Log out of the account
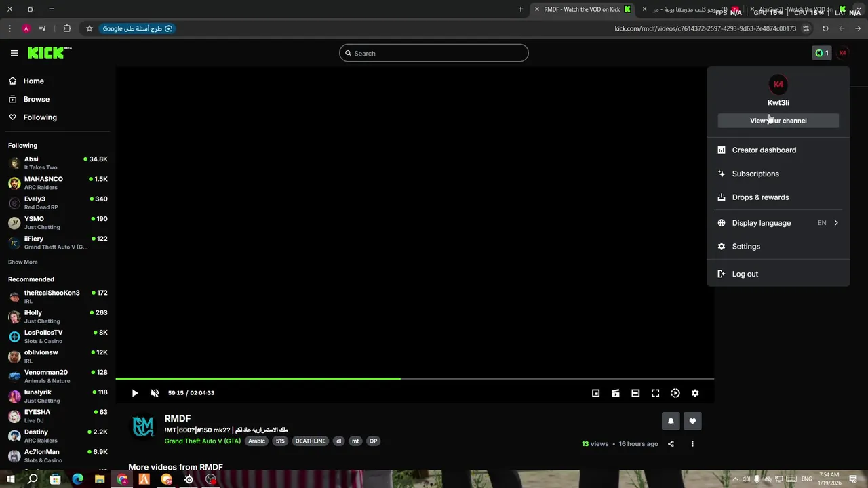The image size is (868, 488). click(778, 274)
